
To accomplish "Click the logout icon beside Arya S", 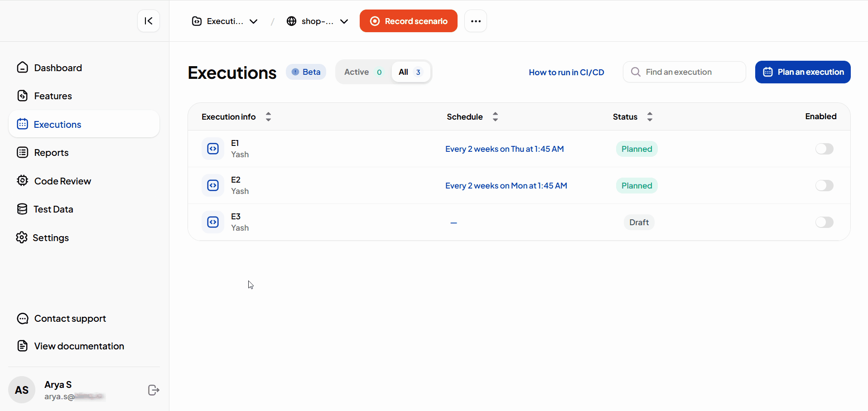I will pos(154,390).
